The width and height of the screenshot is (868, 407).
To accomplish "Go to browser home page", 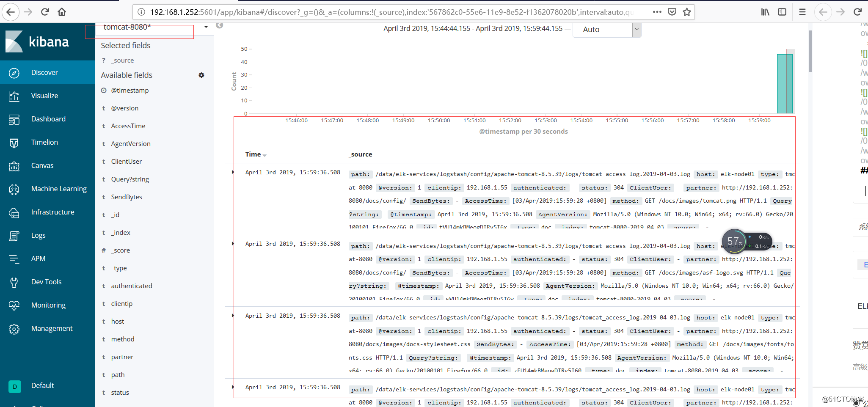I will (x=62, y=12).
